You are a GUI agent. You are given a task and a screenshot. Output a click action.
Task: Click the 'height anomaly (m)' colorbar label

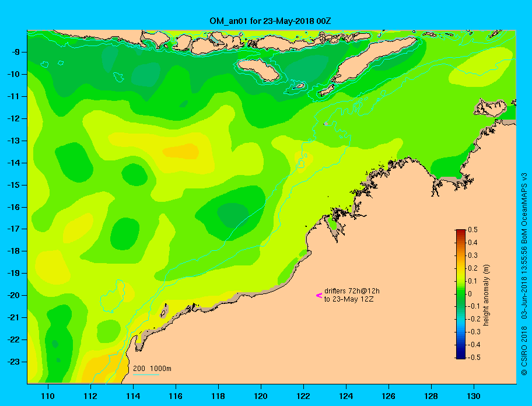coord(486,295)
